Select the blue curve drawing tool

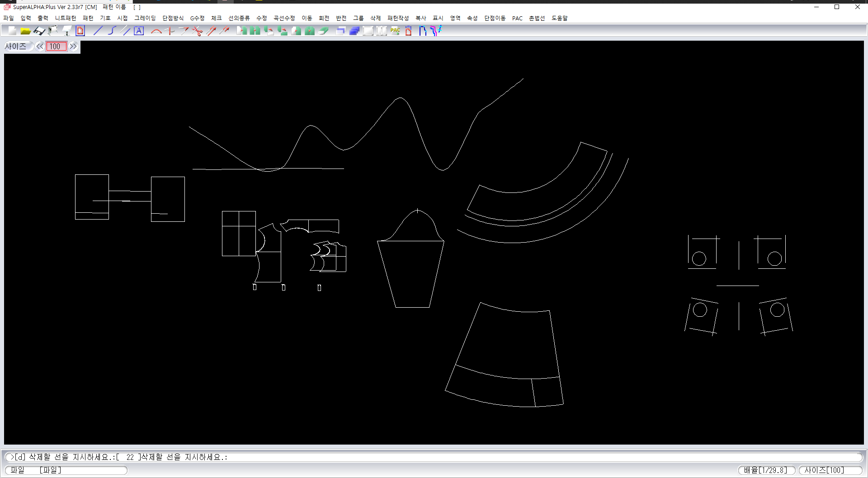pos(112,31)
